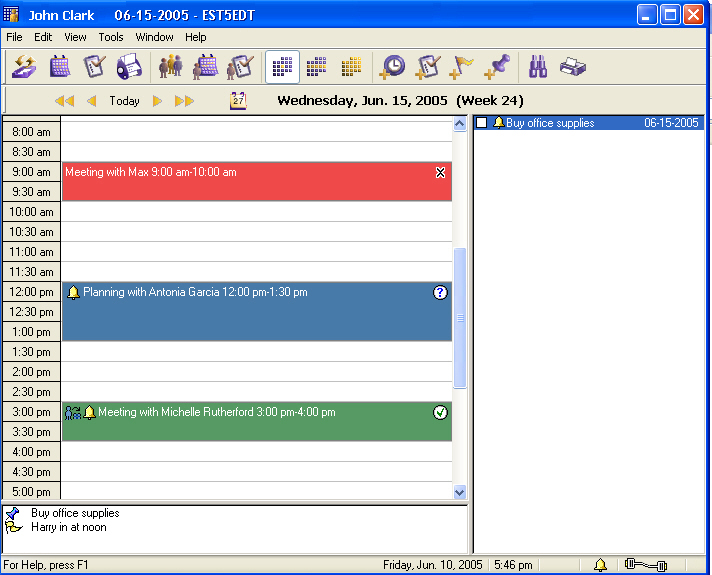Jump forward one week double-right arrow
Screen dimensions: 712x575
coord(184,101)
